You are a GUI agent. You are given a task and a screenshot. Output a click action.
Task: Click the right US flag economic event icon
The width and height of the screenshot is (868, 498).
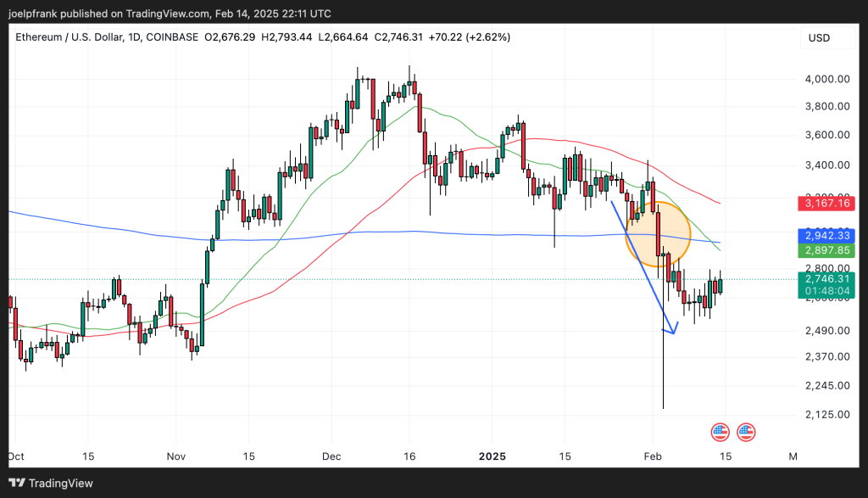pyautogui.click(x=745, y=432)
